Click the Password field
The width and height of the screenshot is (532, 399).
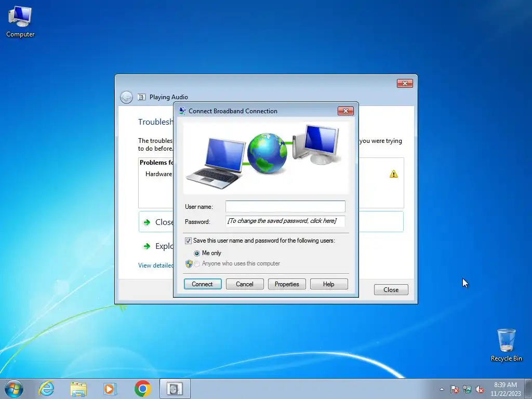pos(285,221)
